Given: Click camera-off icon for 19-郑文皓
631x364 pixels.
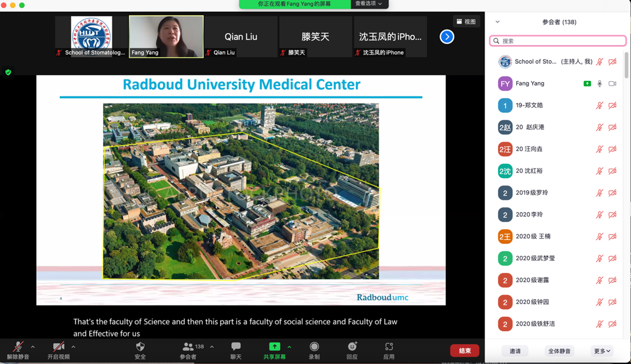Looking at the screenshot, I should [x=612, y=105].
